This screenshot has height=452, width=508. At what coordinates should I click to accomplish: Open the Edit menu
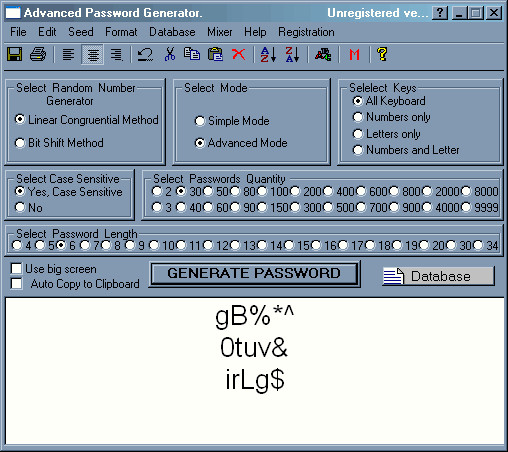click(x=47, y=32)
